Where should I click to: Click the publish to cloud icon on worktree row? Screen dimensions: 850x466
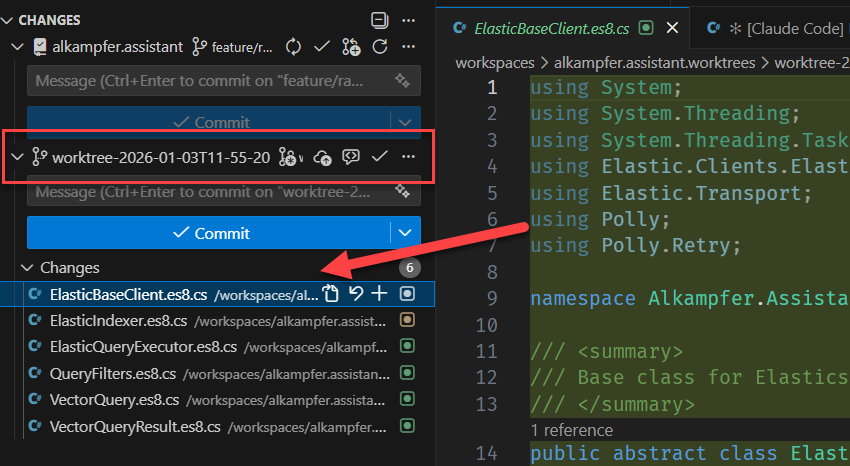pos(322,157)
